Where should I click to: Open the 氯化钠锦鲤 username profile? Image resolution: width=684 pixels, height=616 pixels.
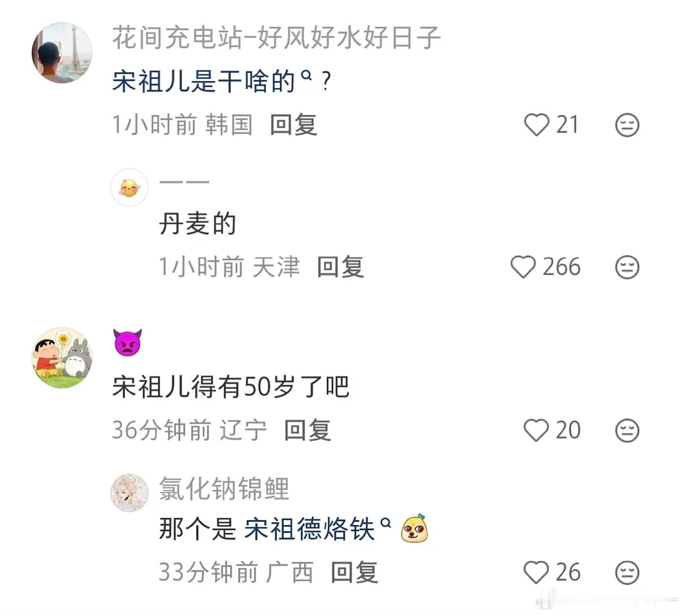point(224,488)
